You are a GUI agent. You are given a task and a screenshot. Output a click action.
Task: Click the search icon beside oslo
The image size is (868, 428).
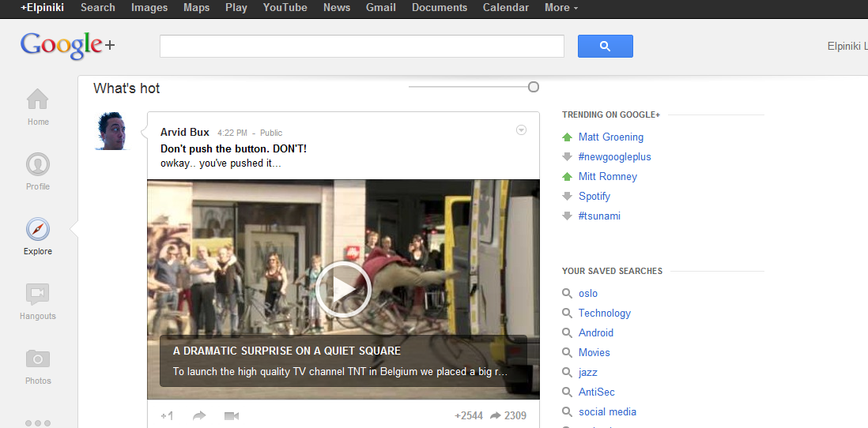[567, 294]
